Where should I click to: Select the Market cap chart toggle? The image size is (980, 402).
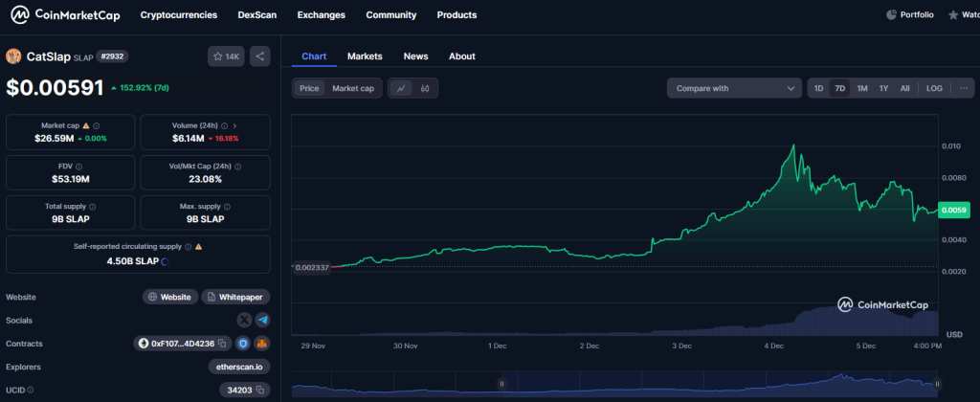click(x=353, y=88)
